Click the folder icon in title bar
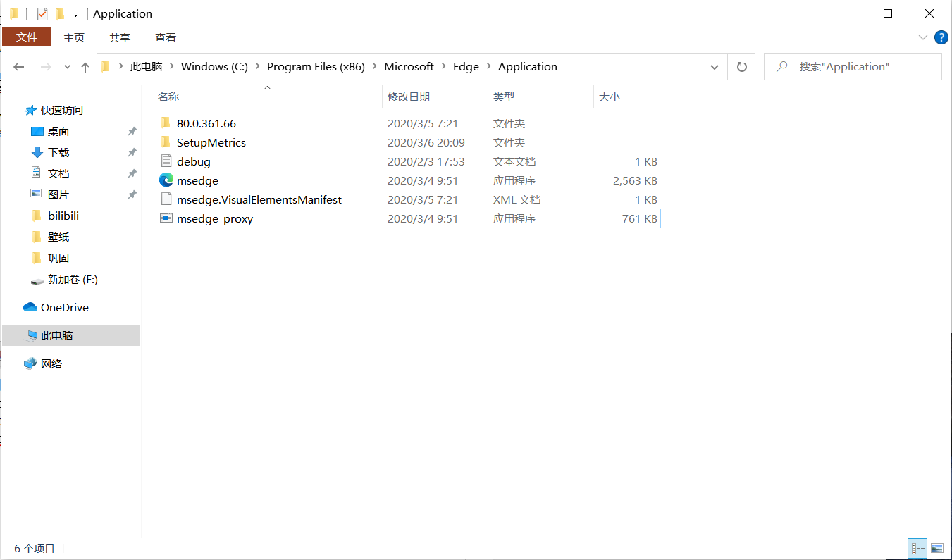Viewport: 952px width, 560px height. pyautogui.click(x=13, y=13)
